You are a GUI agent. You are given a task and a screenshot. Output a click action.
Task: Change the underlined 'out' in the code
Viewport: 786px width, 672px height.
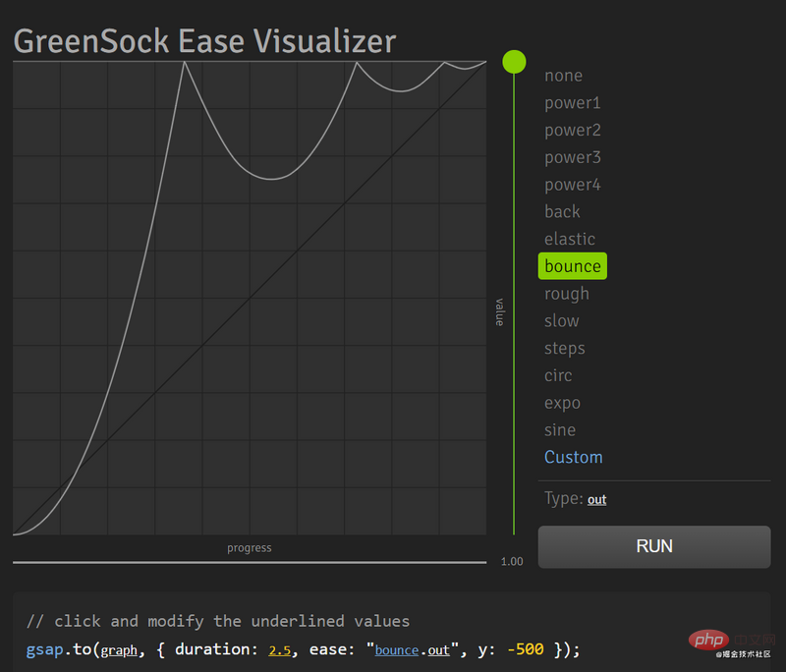(x=438, y=650)
